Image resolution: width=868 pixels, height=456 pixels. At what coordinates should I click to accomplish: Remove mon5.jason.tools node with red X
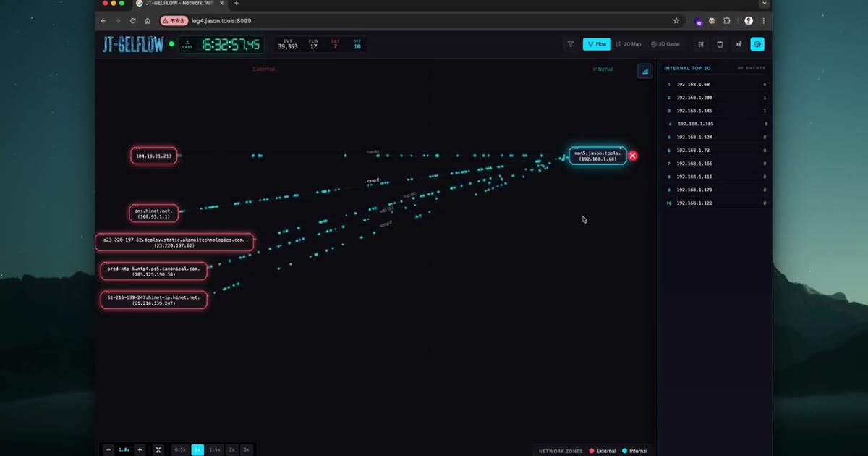point(633,156)
